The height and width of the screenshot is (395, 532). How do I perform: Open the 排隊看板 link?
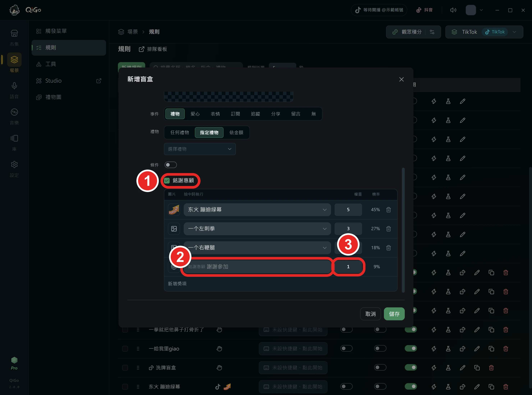pos(153,49)
